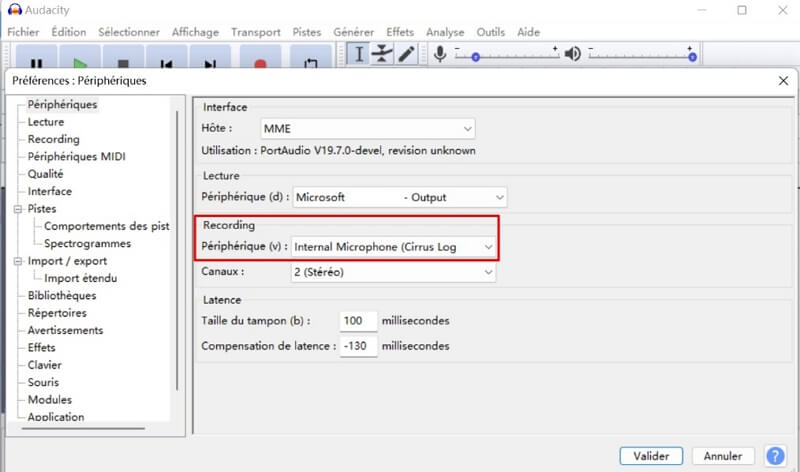Select Application category in tree
This screenshot has width=800, height=472.
click(x=56, y=416)
